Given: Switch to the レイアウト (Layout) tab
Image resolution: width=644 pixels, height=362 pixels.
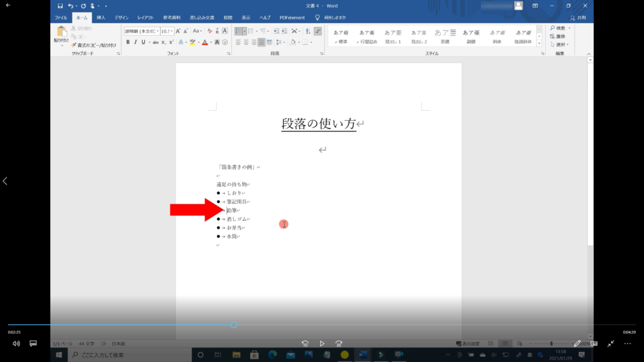Looking at the screenshot, I should 145,18.
